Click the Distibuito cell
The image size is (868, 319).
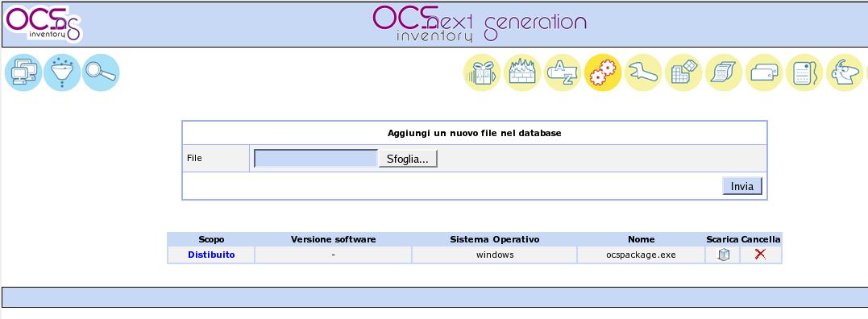(x=211, y=255)
